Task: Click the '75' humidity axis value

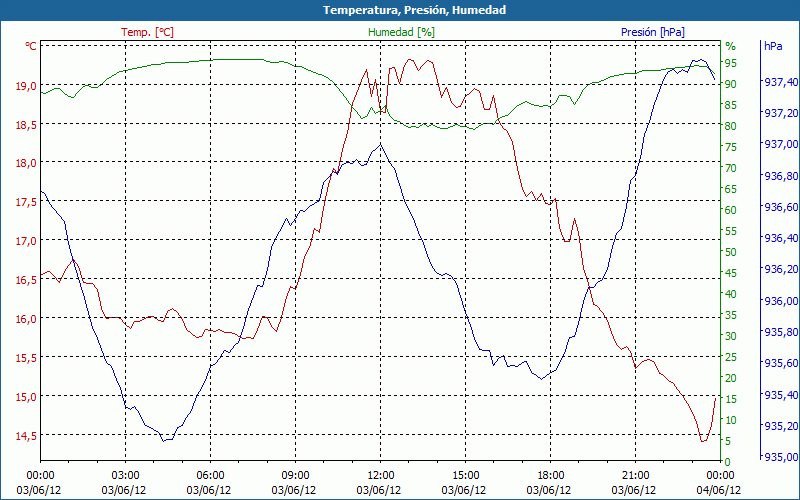Action: click(731, 147)
